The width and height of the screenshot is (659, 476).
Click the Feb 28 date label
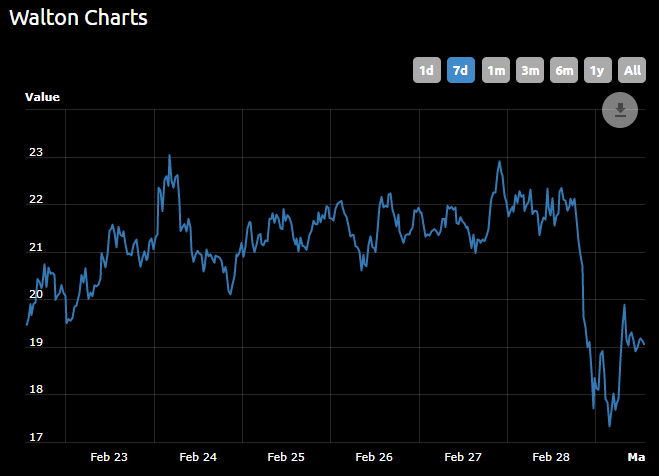tap(550, 457)
